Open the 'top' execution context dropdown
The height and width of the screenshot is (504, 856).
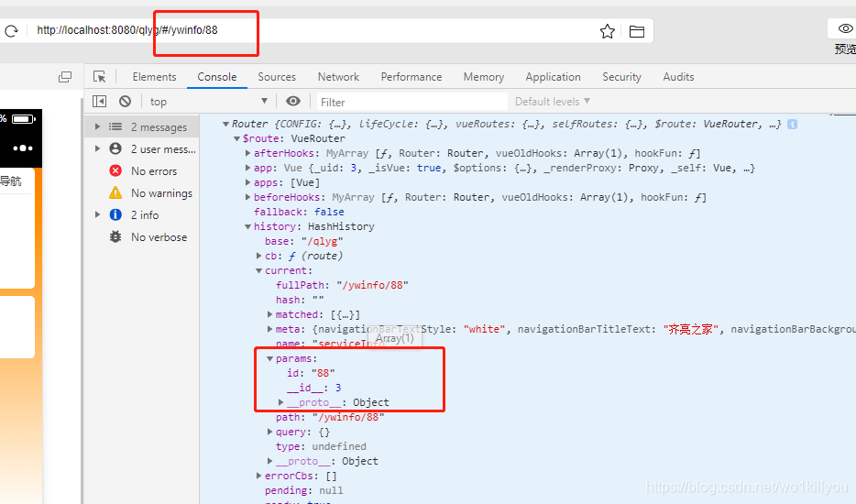click(207, 101)
